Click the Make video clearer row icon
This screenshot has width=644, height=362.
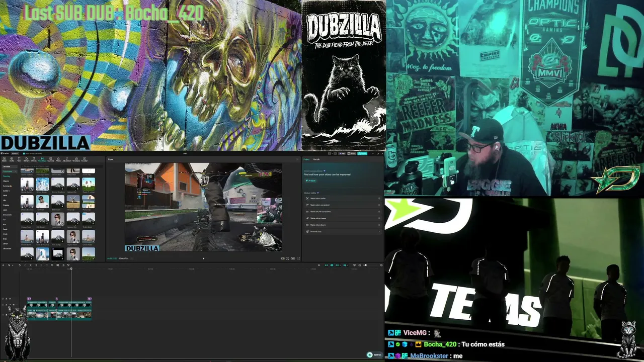tap(307, 225)
